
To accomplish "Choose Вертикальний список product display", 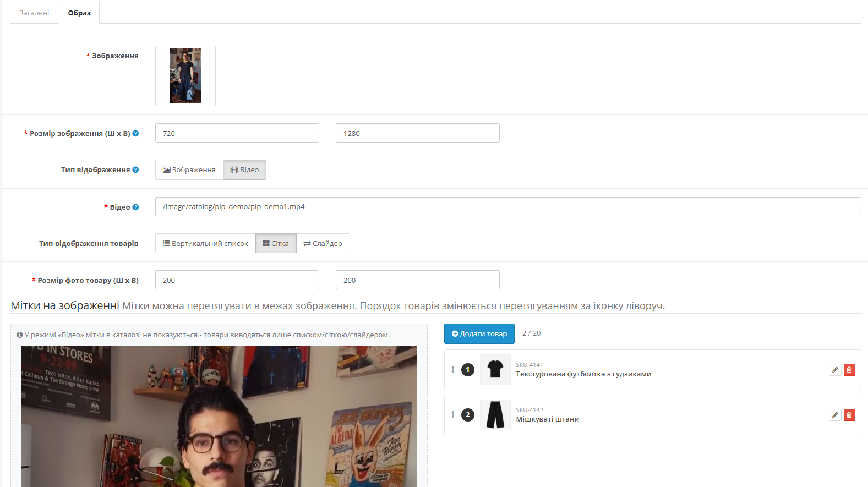I will [205, 243].
